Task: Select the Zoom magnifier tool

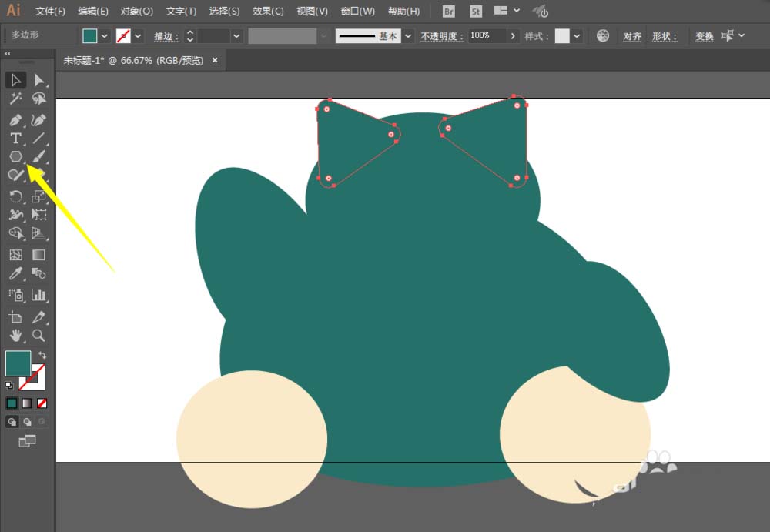Action: [38, 336]
